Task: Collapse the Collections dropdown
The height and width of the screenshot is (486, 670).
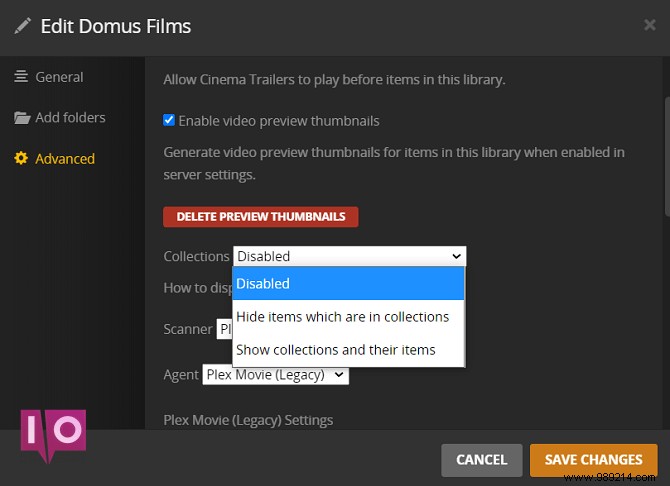Action: tap(350, 256)
